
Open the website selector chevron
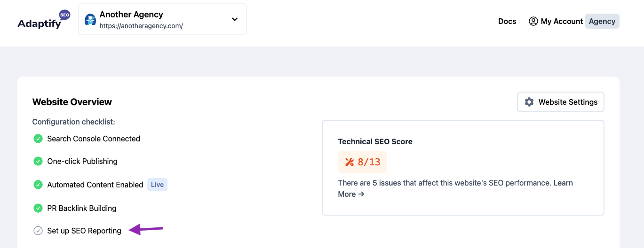235,19
